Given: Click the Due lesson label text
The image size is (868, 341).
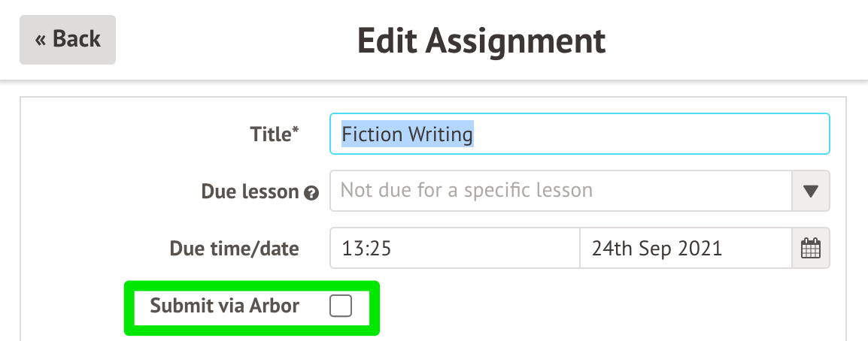Looking at the screenshot, I should [x=250, y=192].
